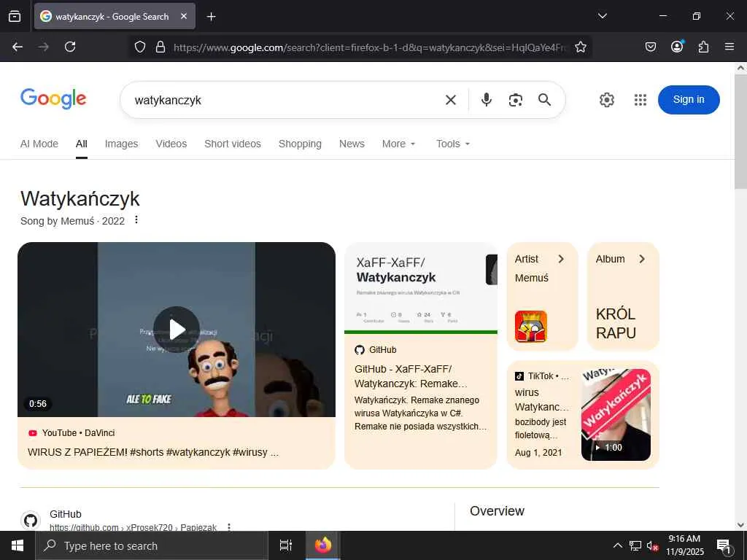
Task: Go back to the previous page
Action: pyautogui.click(x=18, y=47)
